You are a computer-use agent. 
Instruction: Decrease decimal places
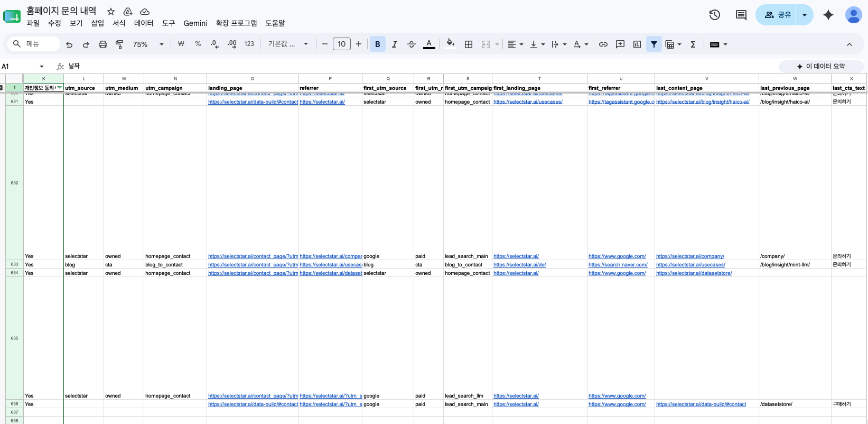[x=214, y=44]
